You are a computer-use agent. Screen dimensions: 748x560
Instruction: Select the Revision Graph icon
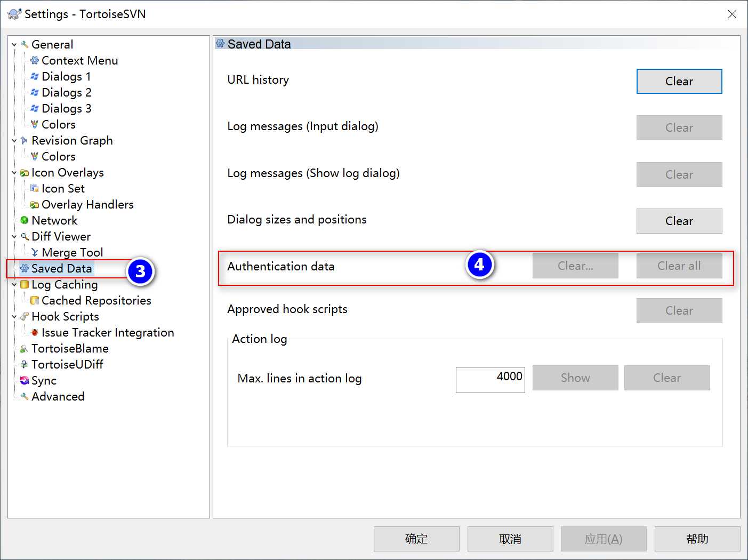pyautogui.click(x=24, y=140)
